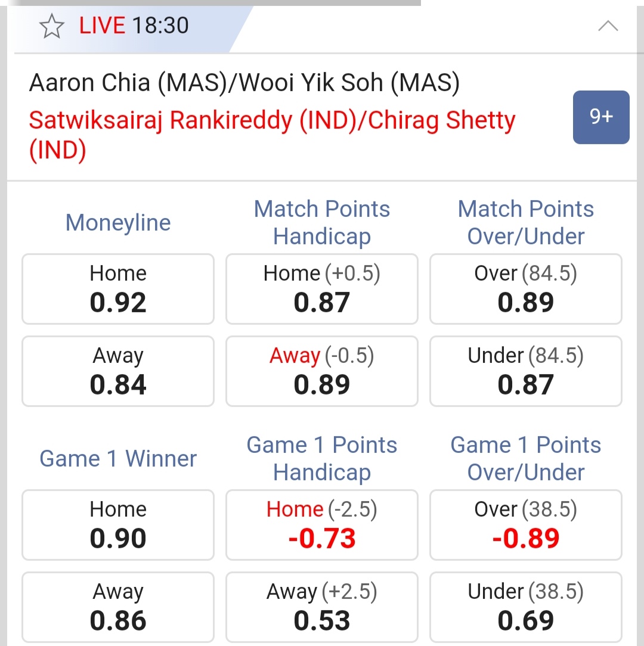Select Moneyline Away odds 0.84
The image size is (644, 646).
(118, 371)
